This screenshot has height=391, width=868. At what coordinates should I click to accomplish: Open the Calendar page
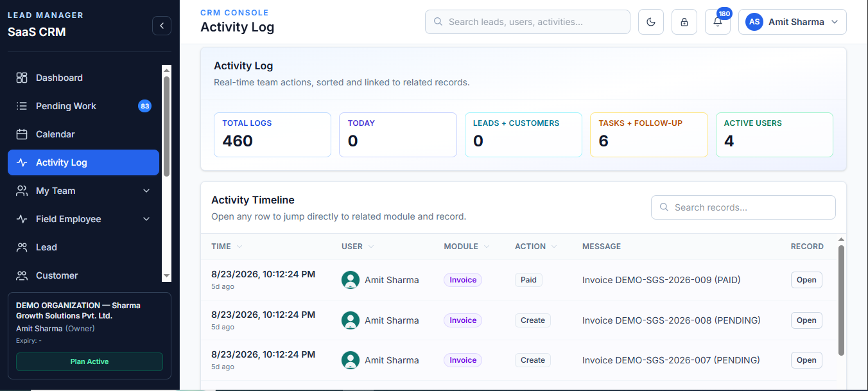pyautogui.click(x=83, y=134)
